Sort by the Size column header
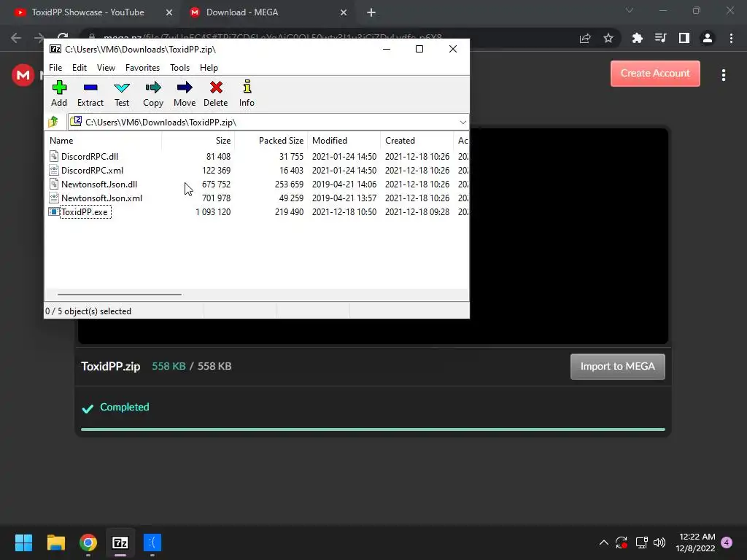Image resolution: width=747 pixels, height=560 pixels. tap(198, 141)
